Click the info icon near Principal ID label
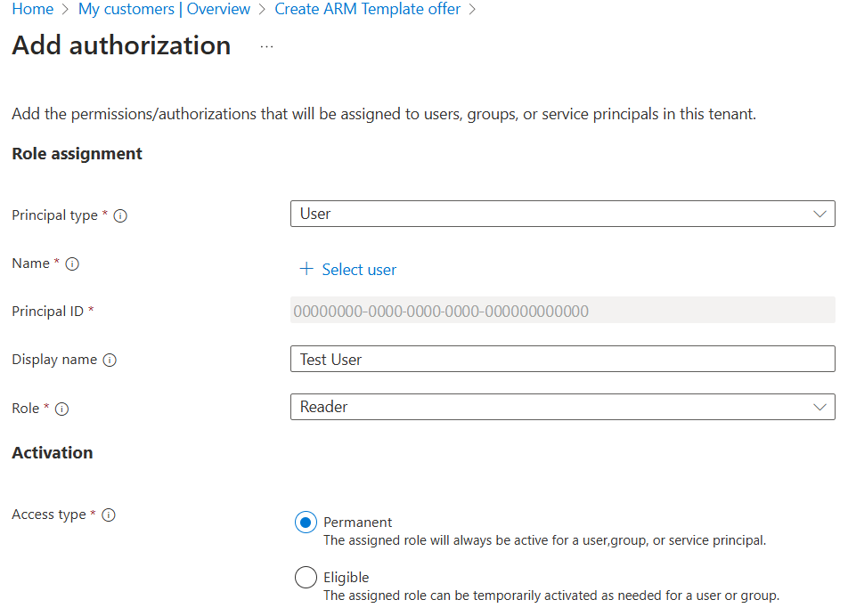Image resolution: width=848 pixels, height=616 pixels. (x=93, y=311)
